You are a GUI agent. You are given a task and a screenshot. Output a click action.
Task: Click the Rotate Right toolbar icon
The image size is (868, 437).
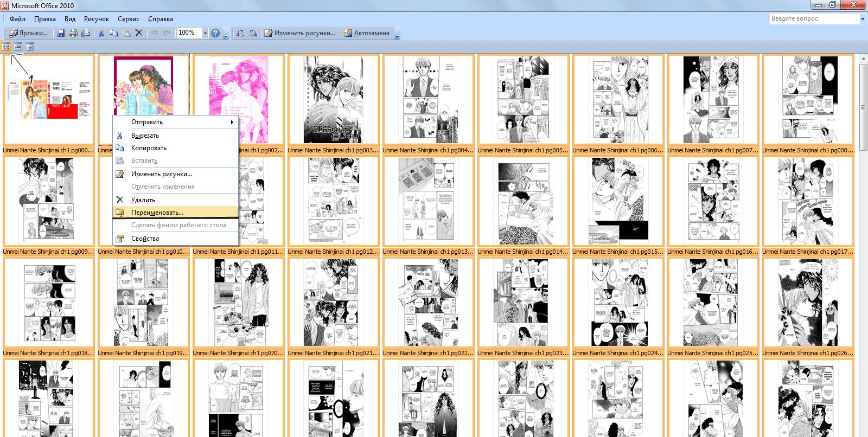[x=253, y=33]
